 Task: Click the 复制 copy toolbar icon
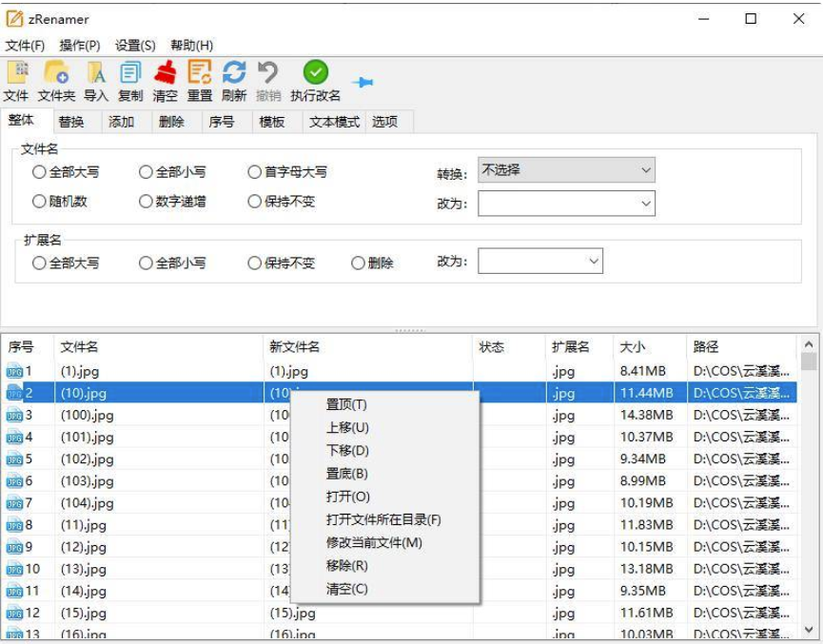(130, 72)
